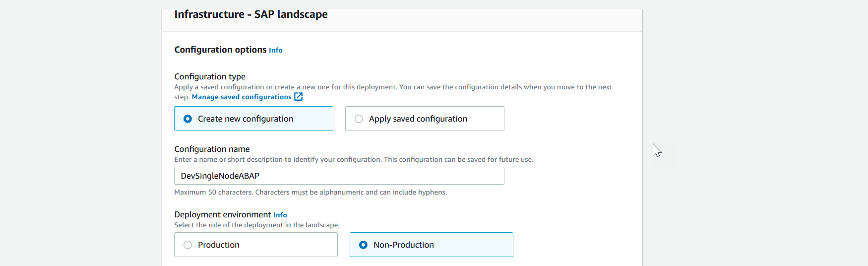Click the Deployment environment field label

tap(222, 214)
